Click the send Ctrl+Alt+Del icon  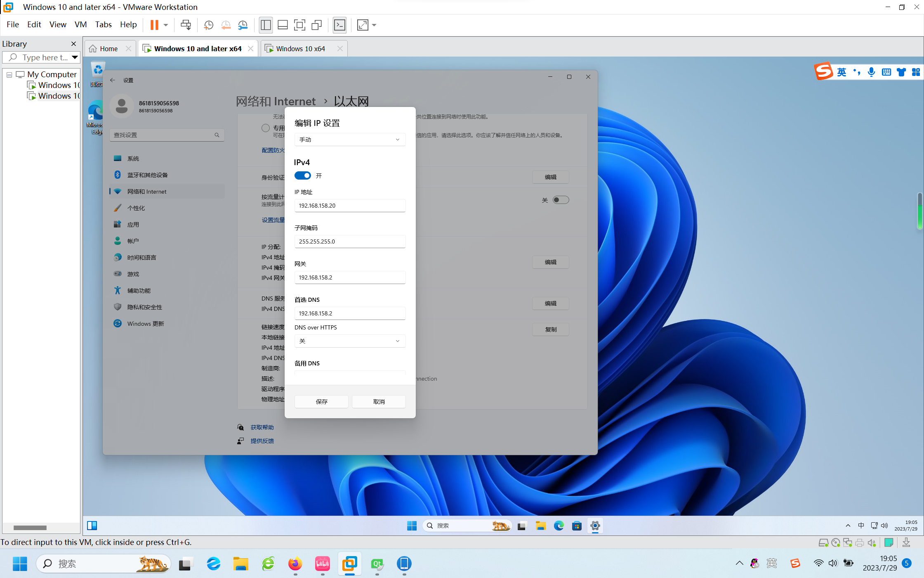pyautogui.click(x=186, y=25)
